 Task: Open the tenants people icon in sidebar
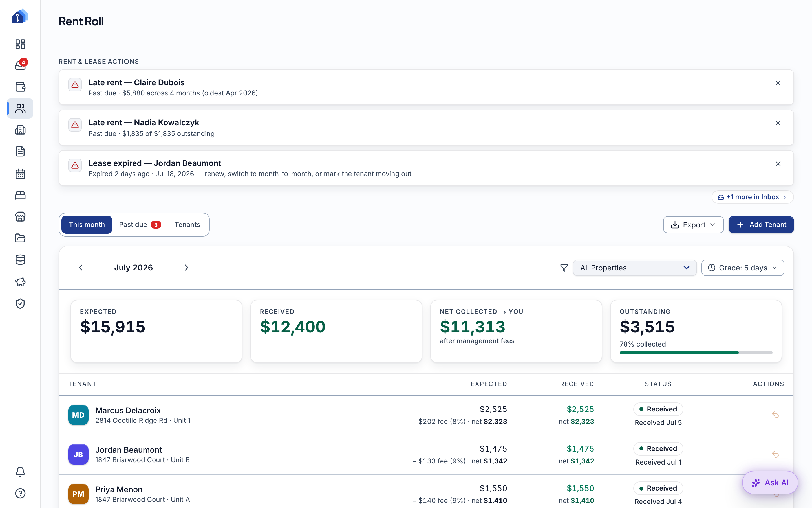[20, 108]
